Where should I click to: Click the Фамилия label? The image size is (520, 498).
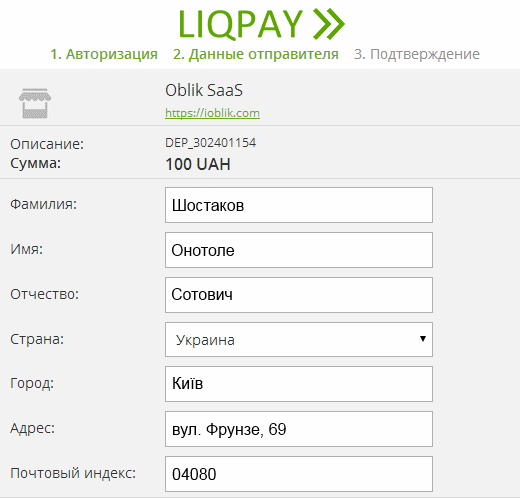pos(43,204)
